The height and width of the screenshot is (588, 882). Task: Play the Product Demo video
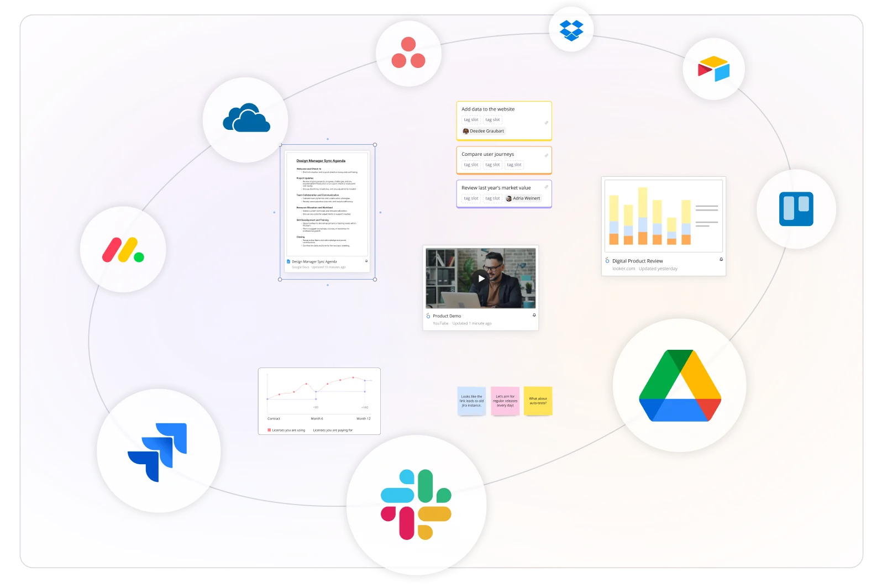tap(481, 279)
